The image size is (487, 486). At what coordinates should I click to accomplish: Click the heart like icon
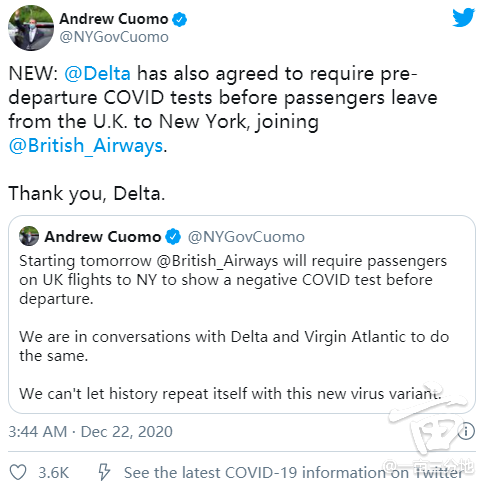click(18, 472)
